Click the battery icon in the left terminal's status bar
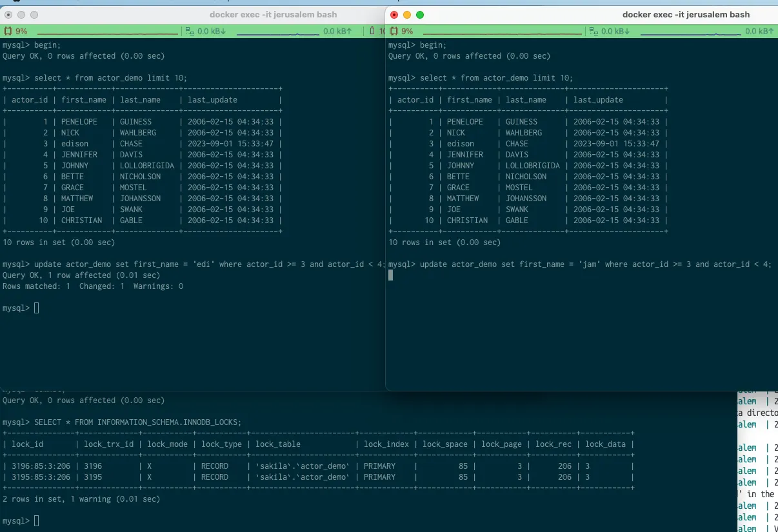778x532 pixels. click(x=373, y=31)
